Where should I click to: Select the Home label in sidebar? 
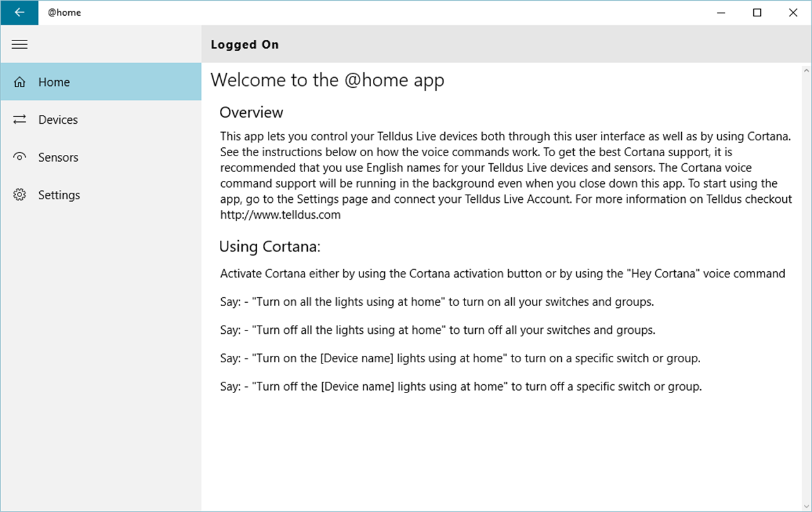point(54,82)
